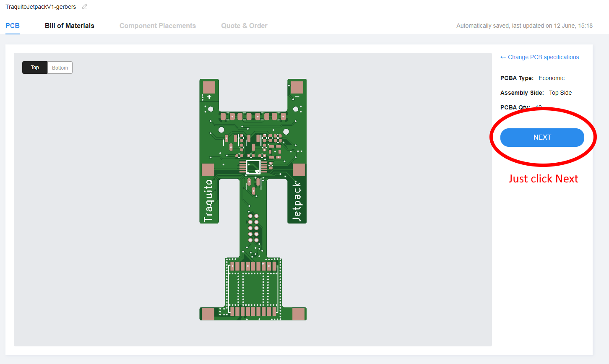
Task: Click the Economic PCBA Type value
Action: coord(552,78)
